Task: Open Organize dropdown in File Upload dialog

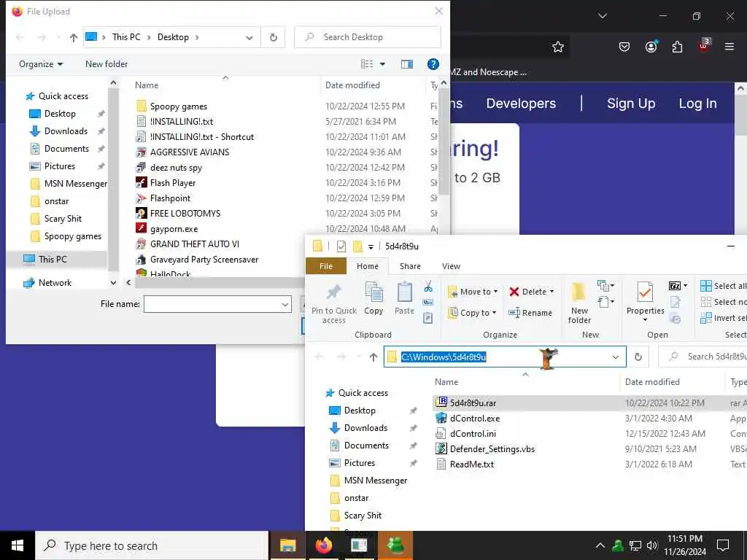Action: tap(41, 64)
